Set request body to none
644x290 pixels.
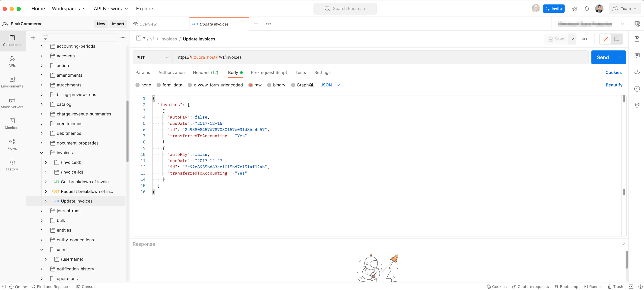point(143,85)
